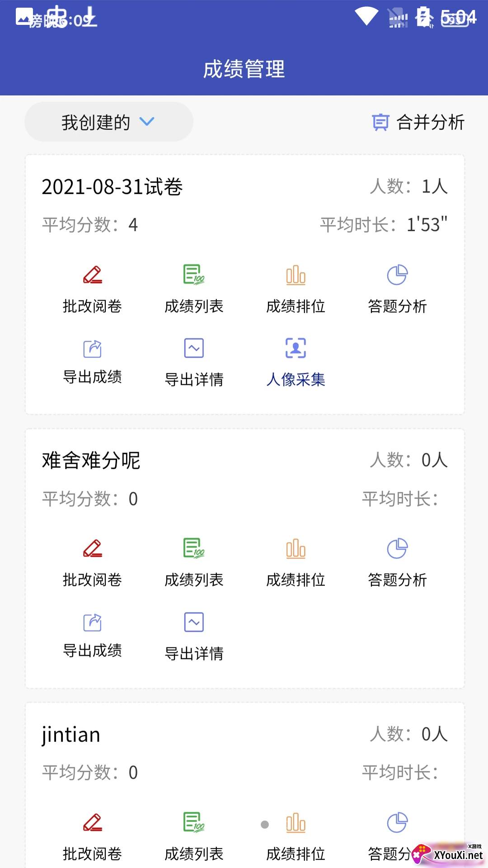Expand the 我创建的 filter dropdown

[108, 122]
